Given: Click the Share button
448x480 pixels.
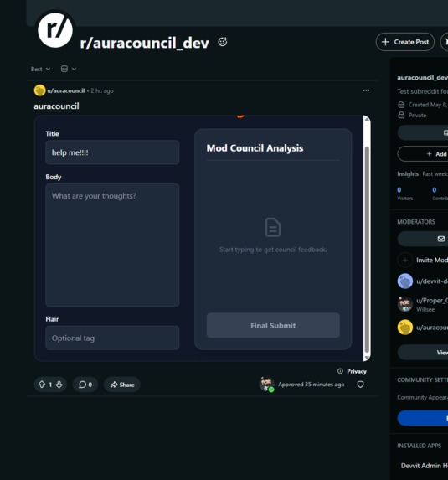Looking at the screenshot, I should (122, 385).
